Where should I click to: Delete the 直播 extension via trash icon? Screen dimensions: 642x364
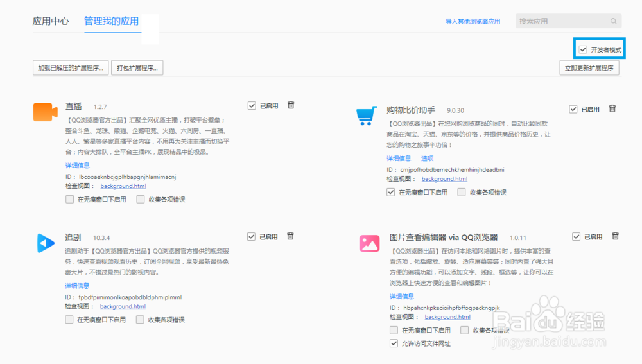[291, 105]
